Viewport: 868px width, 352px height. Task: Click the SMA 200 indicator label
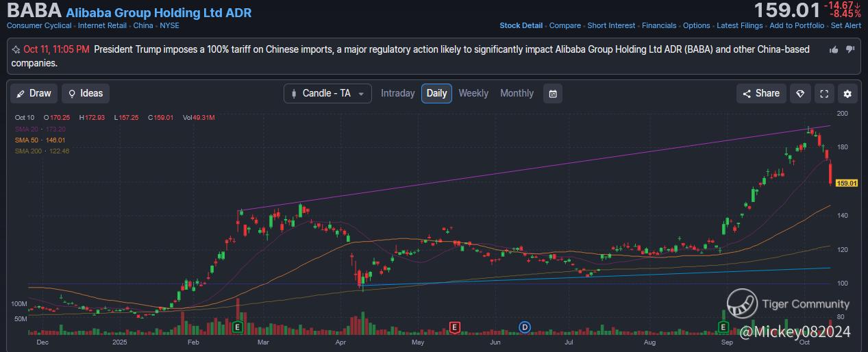tap(42, 151)
